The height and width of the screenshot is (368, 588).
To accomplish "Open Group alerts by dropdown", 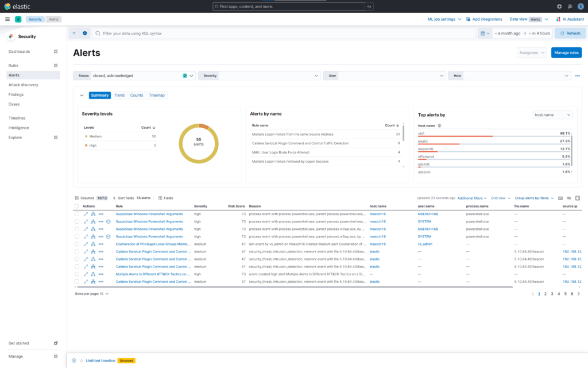I will point(534,198).
